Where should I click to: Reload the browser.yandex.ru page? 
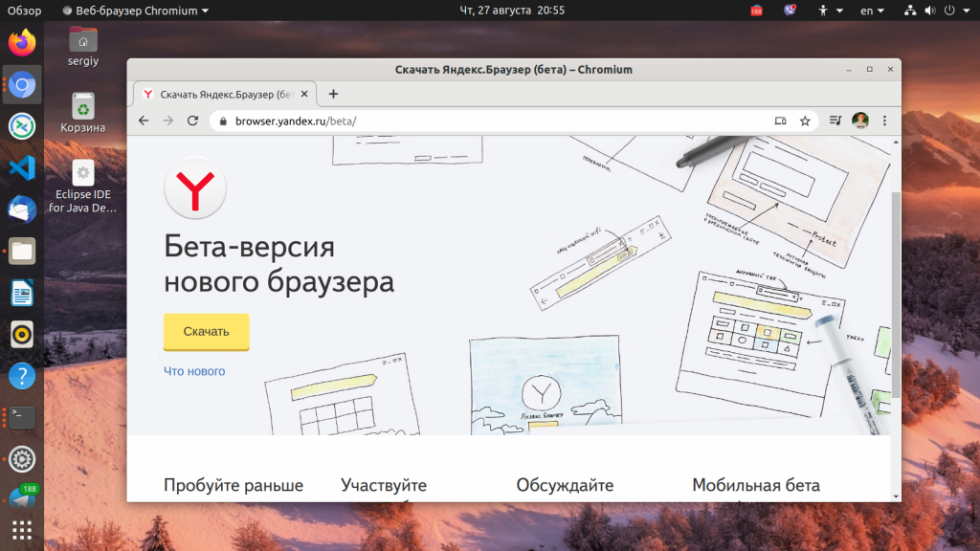click(x=193, y=121)
